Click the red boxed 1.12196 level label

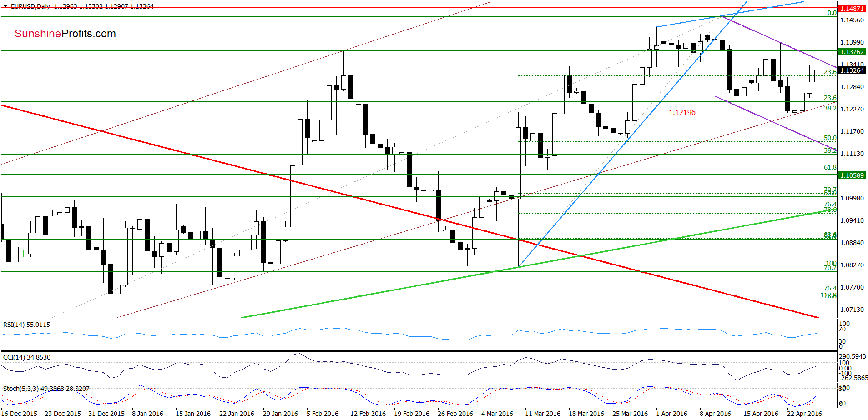pos(681,112)
